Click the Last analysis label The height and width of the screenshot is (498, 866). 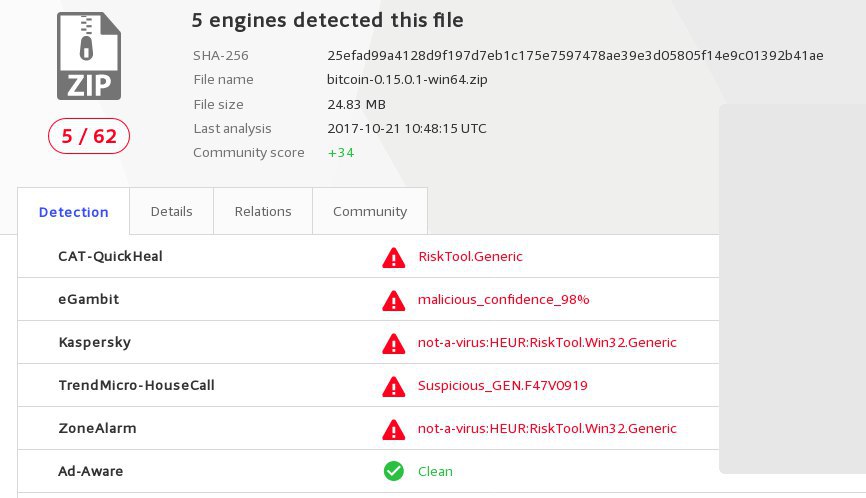[233, 129]
